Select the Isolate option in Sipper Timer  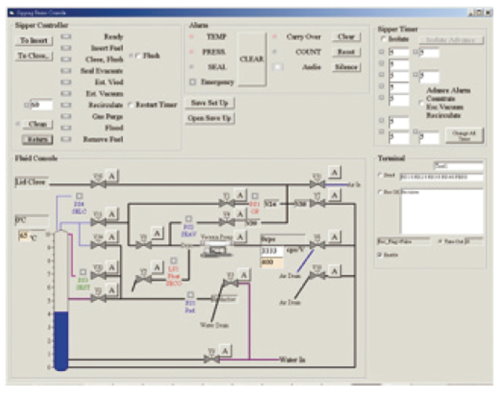click(383, 39)
